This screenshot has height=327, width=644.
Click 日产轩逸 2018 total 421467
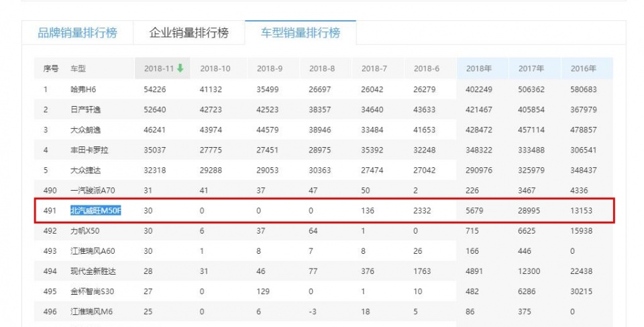(x=479, y=110)
